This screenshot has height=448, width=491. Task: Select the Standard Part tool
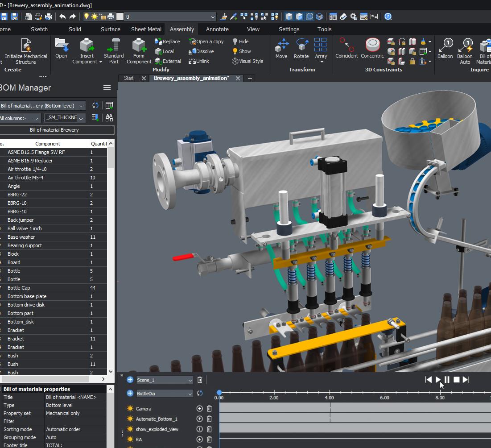click(114, 46)
